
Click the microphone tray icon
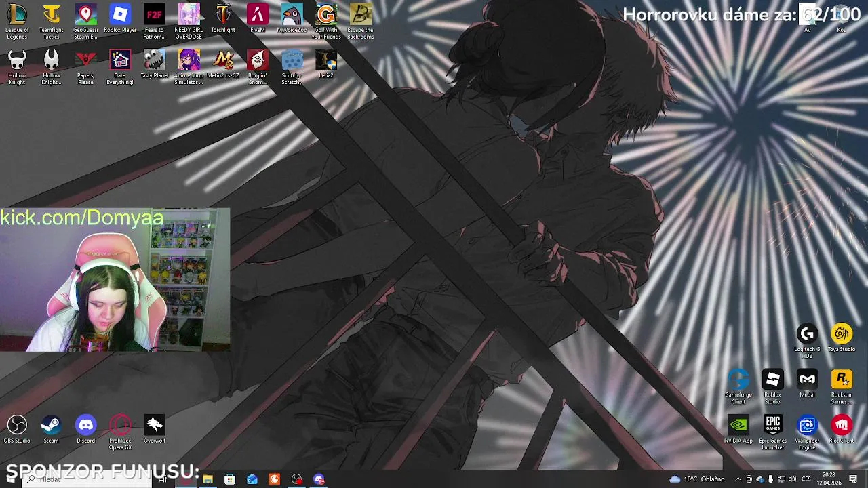tap(770, 479)
